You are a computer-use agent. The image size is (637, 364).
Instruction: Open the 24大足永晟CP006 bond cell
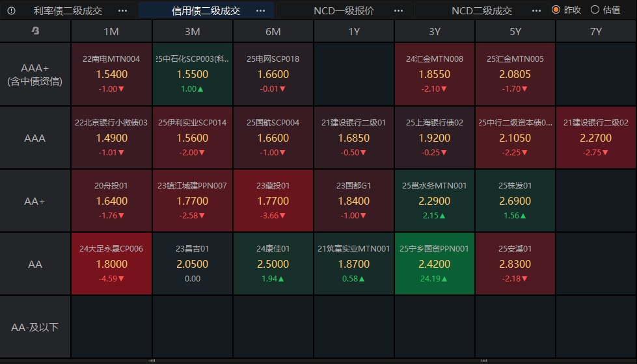(111, 264)
